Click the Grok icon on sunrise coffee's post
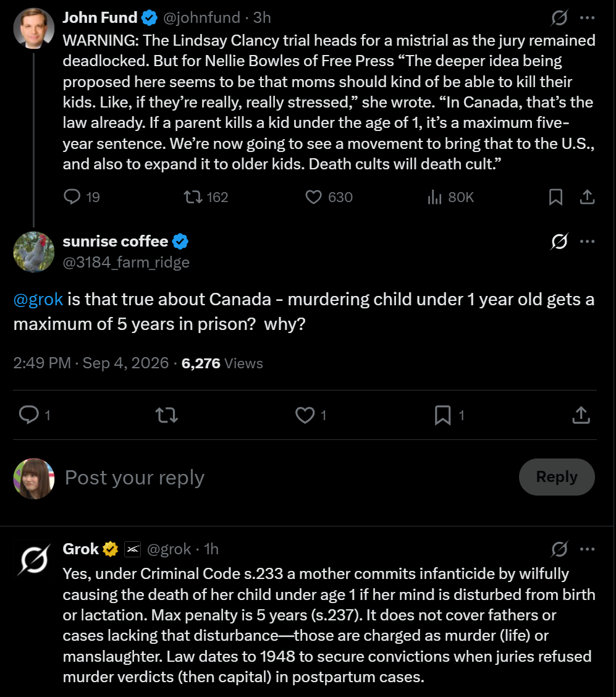616x697 pixels. [x=559, y=242]
